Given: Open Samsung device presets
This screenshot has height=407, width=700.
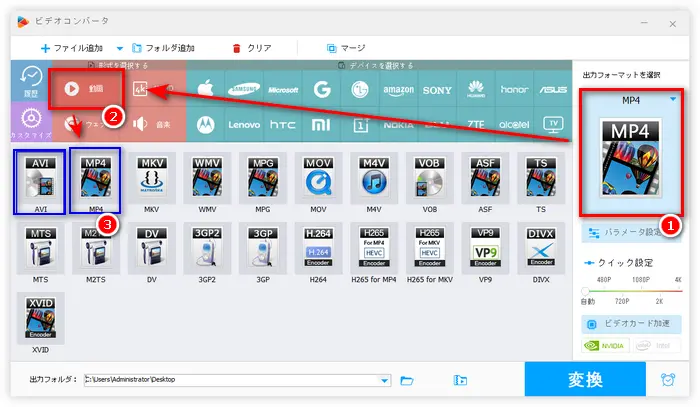Looking at the screenshot, I should coord(244,89).
